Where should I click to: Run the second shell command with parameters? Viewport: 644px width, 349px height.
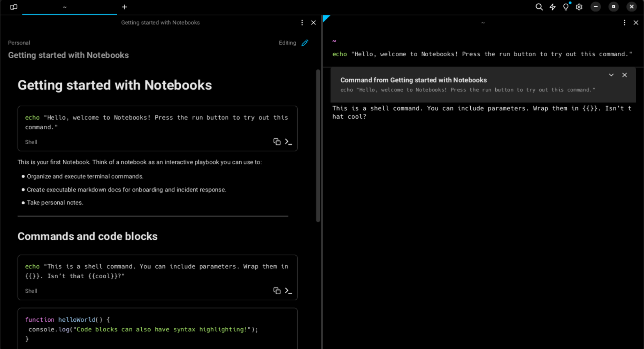288,291
